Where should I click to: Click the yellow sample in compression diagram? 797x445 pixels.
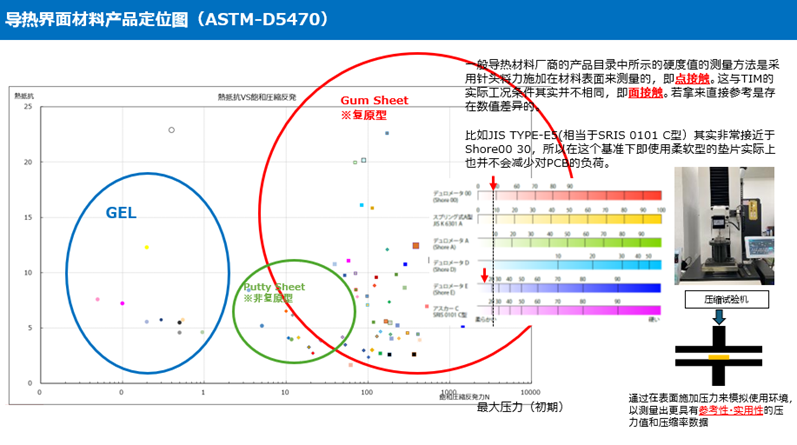720,356
